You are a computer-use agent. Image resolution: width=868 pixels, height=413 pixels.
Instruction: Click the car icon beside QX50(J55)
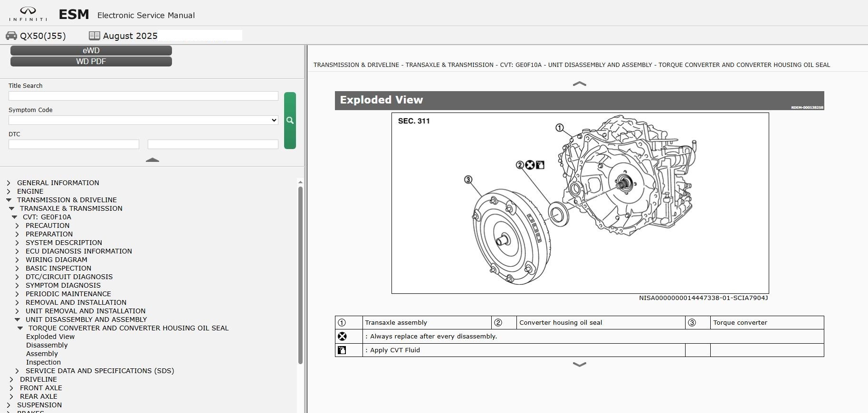[11, 36]
